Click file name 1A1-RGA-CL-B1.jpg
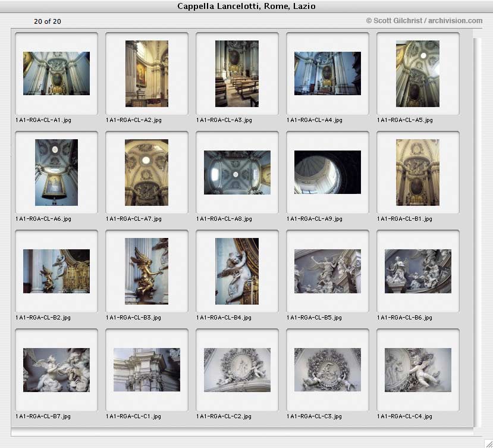 (404, 219)
